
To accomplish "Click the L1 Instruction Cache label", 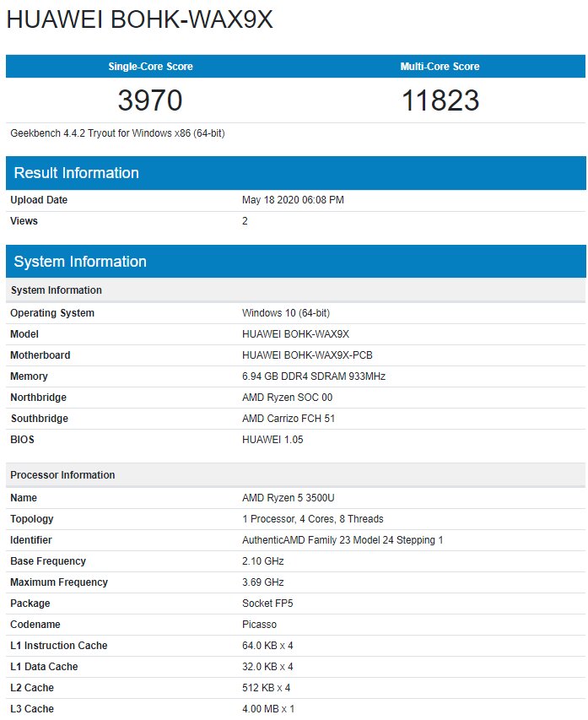I will [59, 646].
